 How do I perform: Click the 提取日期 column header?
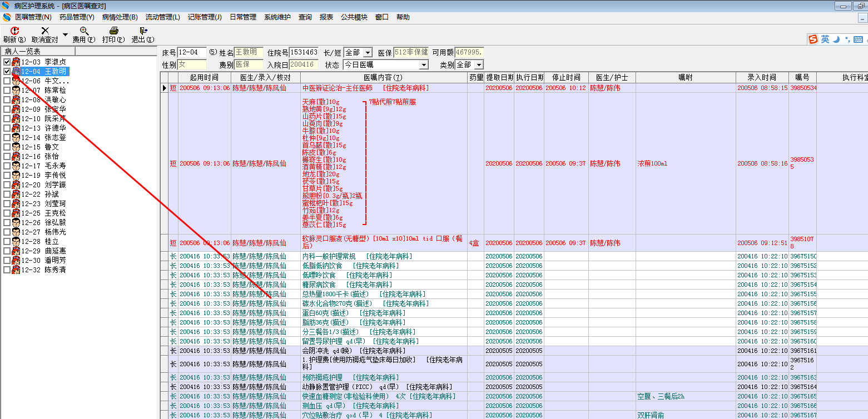[x=499, y=78]
